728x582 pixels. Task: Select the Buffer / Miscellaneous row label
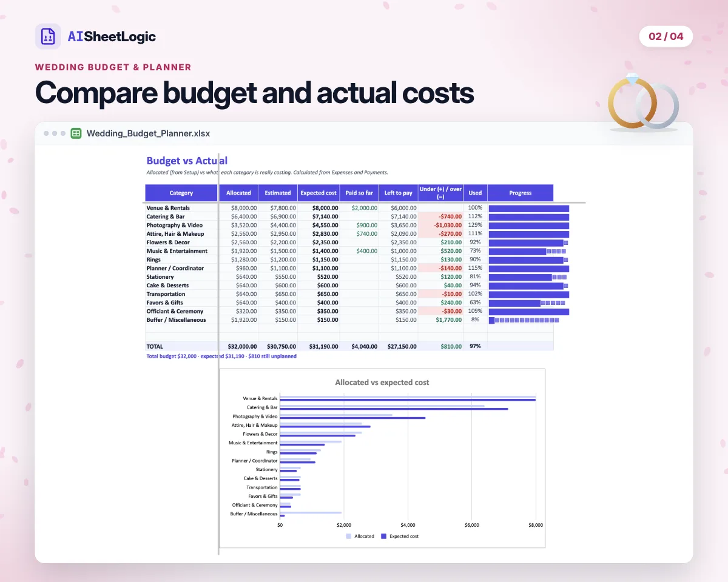pyautogui.click(x=176, y=319)
